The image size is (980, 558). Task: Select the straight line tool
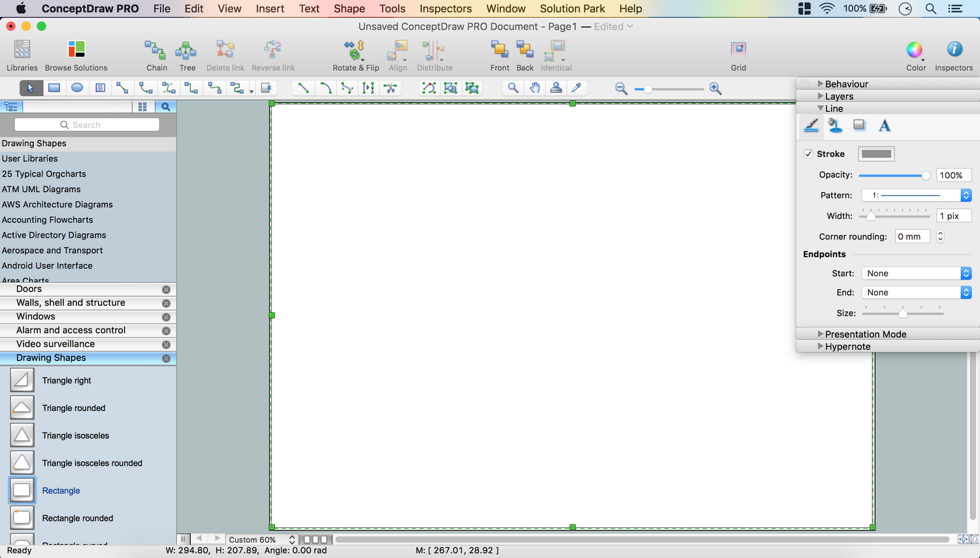pyautogui.click(x=303, y=88)
